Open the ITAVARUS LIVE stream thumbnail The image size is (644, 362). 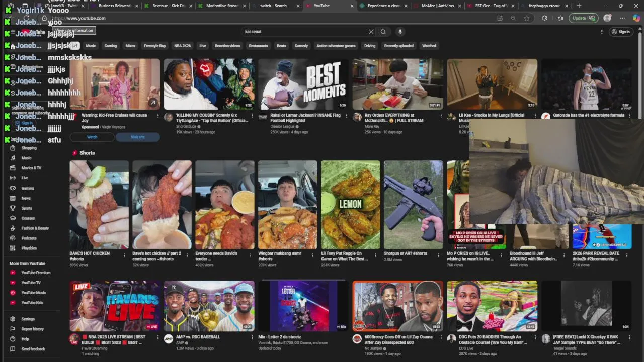(115, 306)
